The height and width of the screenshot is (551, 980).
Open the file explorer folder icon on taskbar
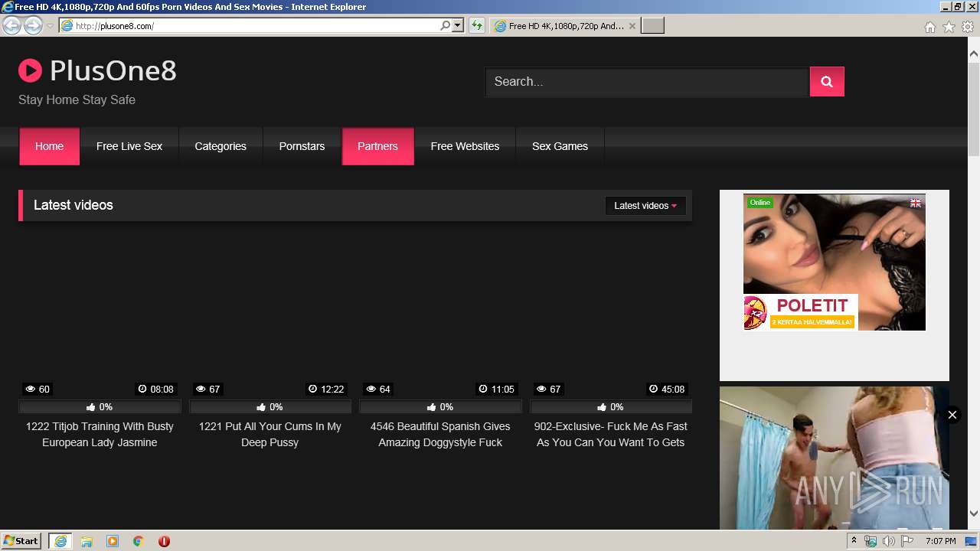pyautogui.click(x=87, y=541)
